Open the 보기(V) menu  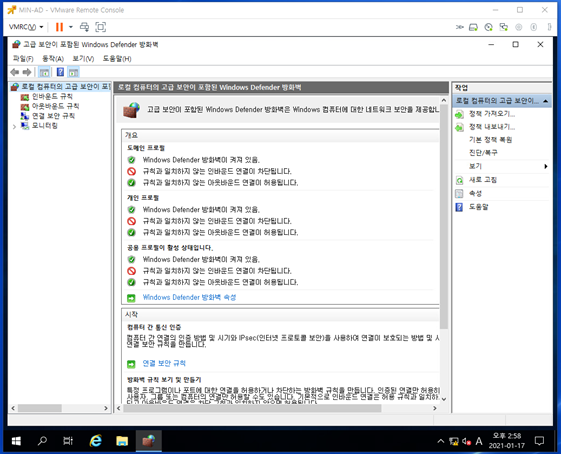(x=83, y=59)
